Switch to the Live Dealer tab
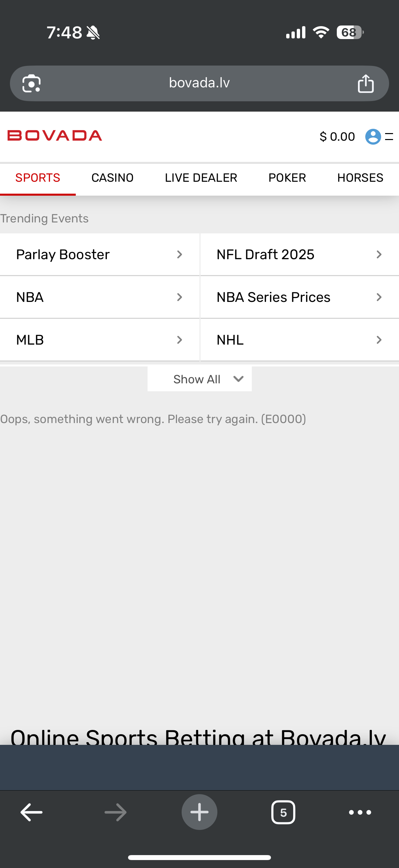399x868 pixels. [201, 177]
